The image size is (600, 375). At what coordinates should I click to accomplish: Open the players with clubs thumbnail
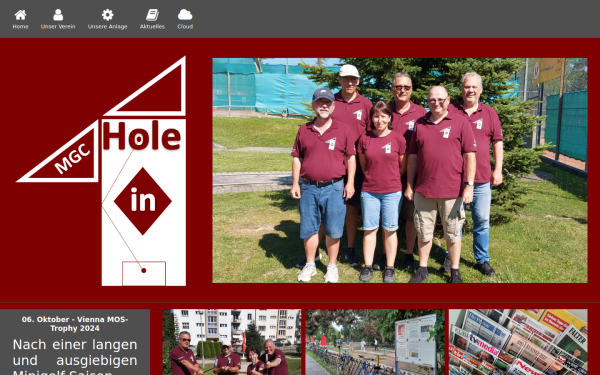pos(232,342)
